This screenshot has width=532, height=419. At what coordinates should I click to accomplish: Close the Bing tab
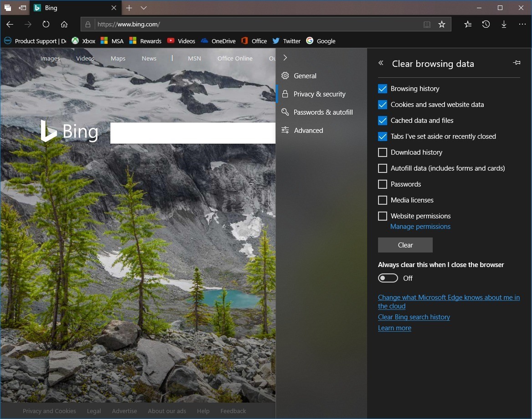coord(114,7)
